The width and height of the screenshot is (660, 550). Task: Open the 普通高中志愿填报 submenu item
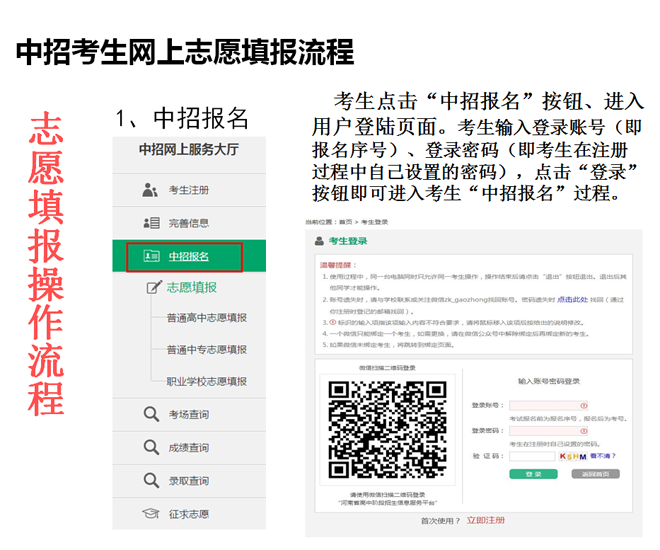tap(206, 318)
